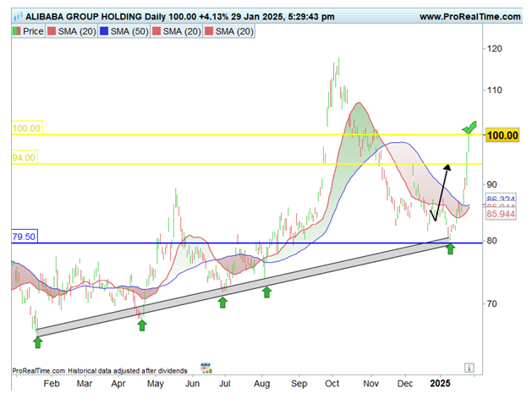Click the candlestick chart icon beside ALIBABA title
The image size is (532, 404).
[18, 16]
